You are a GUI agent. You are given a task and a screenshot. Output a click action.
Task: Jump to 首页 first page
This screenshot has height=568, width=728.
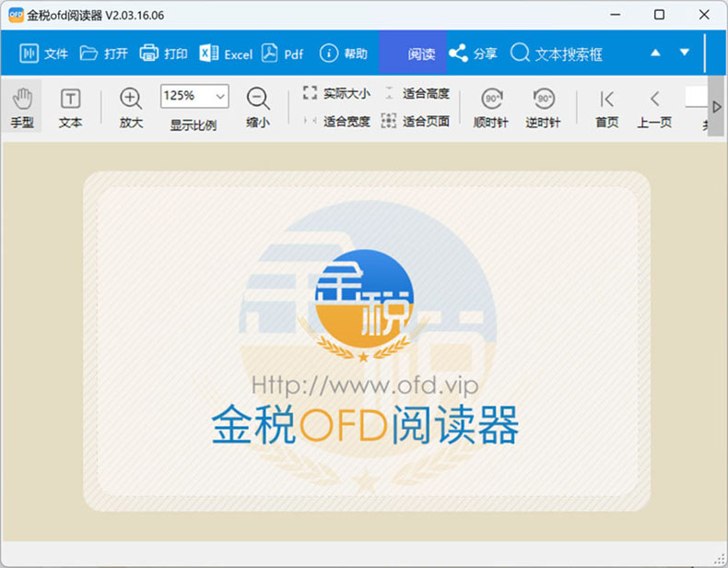coord(607,108)
